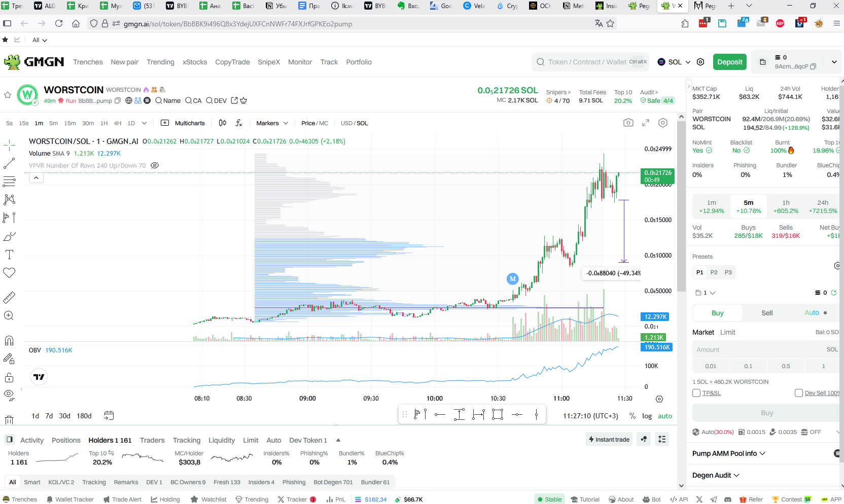
Task: Switch to the Liquidity tab
Action: 222,440
